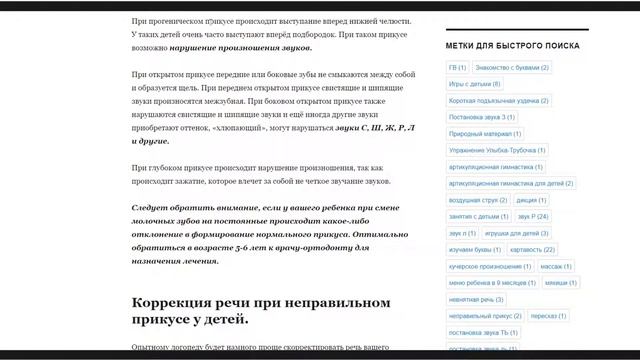Open the "картавость (22)" tag
640x360 pixels.
tap(532, 249)
